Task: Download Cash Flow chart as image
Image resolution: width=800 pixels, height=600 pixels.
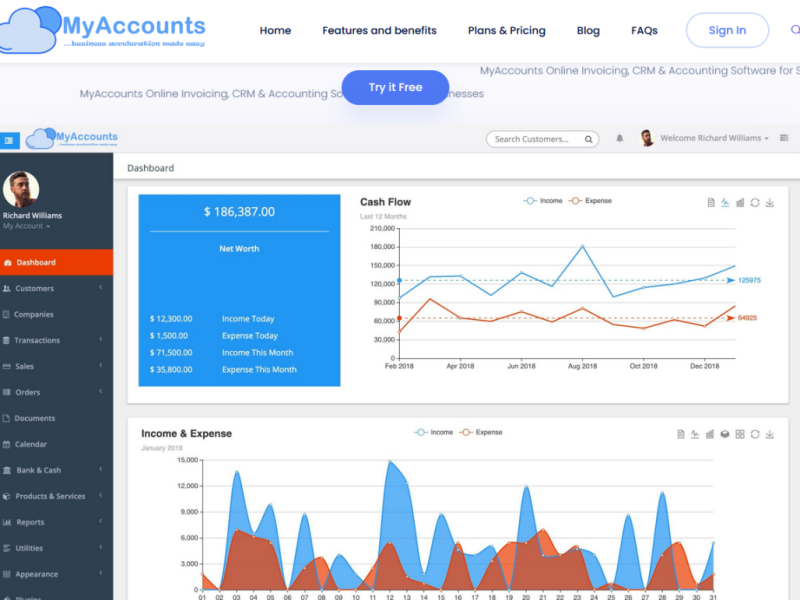Action: [770, 203]
